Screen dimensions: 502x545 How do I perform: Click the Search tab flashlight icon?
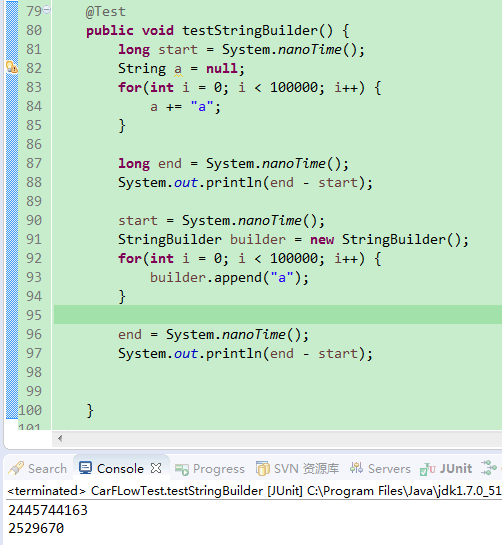click(16, 468)
